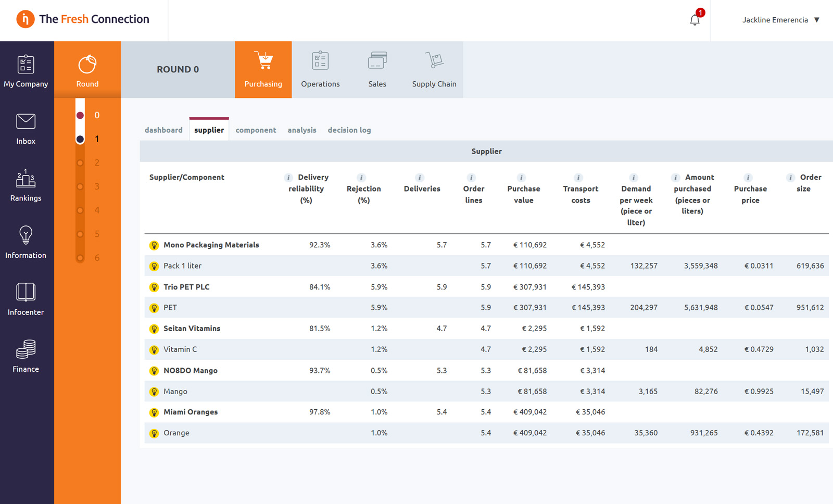The width and height of the screenshot is (833, 504).
Task: Open the Infocenter book icon
Action: click(x=26, y=292)
